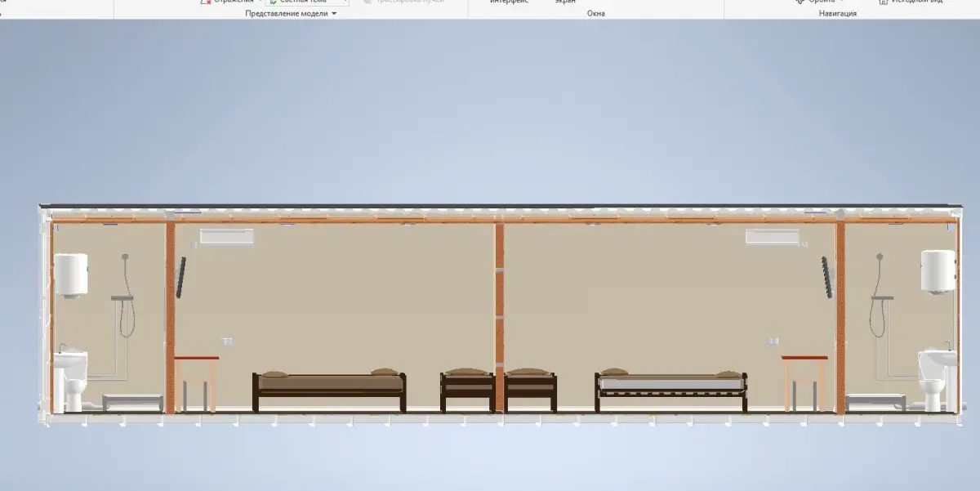Select the shower head in left bathroom
Viewport: 980px width, 491px height.
(125, 257)
